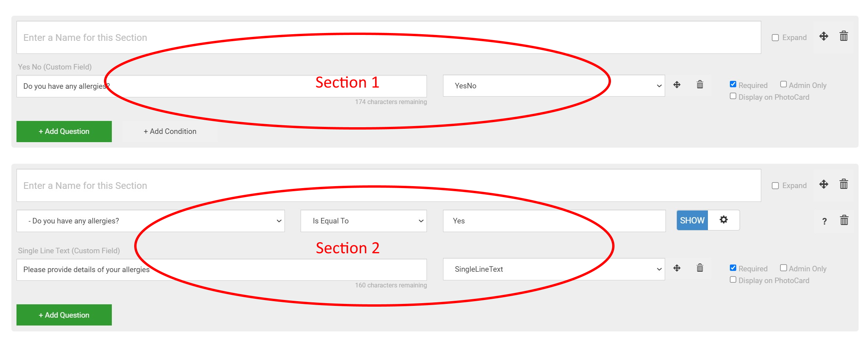Click the move icon for the first section
The width and height of the screenshot is (868, 342).
tap(824, 37)
